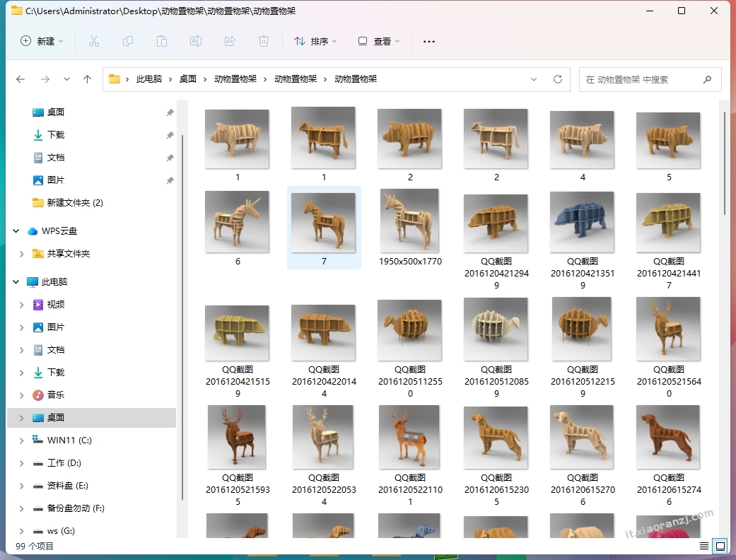Select white sheep thumbnail QQ截图20161205120859
The width and height of the screenshot is (736, 560).
click(496, 329)
